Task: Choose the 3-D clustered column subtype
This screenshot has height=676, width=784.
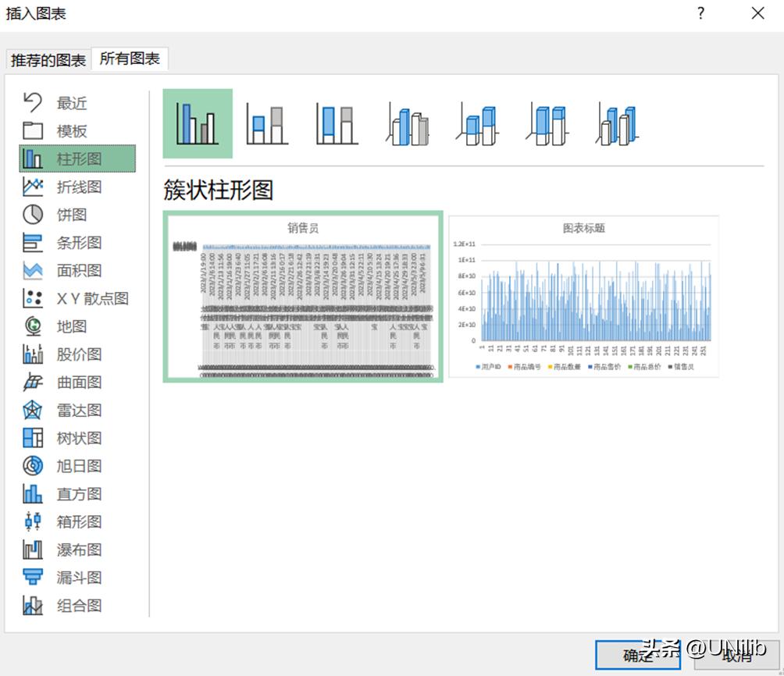Action: point(406,121)
